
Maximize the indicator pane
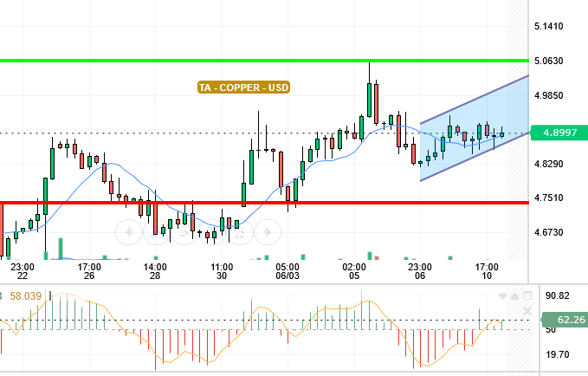(x=527, y=296)
